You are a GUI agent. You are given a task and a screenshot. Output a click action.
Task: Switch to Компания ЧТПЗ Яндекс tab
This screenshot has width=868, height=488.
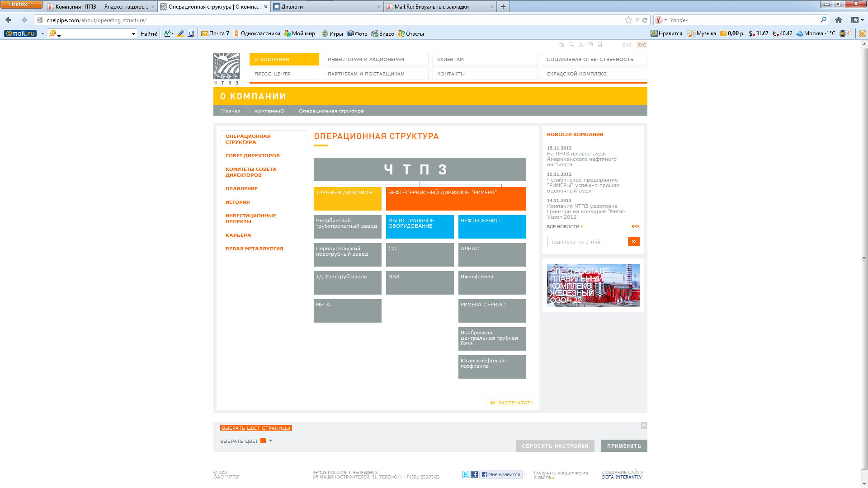pyautogui.click(x=101, y=7)
